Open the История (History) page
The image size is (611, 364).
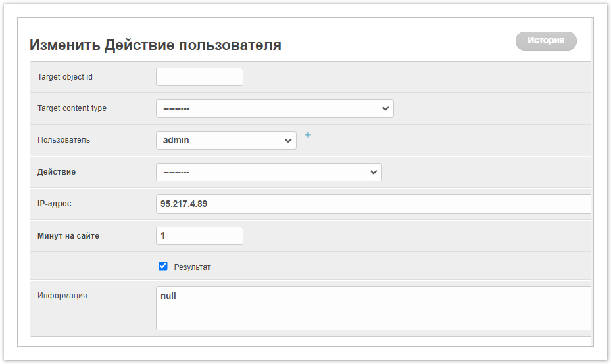[545, 41]
